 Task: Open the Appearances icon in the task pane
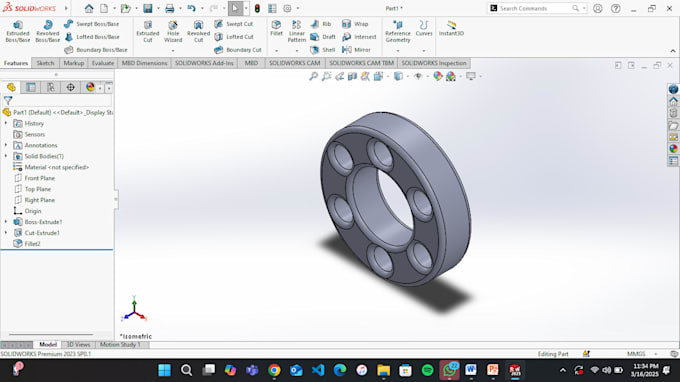point(673,149)
